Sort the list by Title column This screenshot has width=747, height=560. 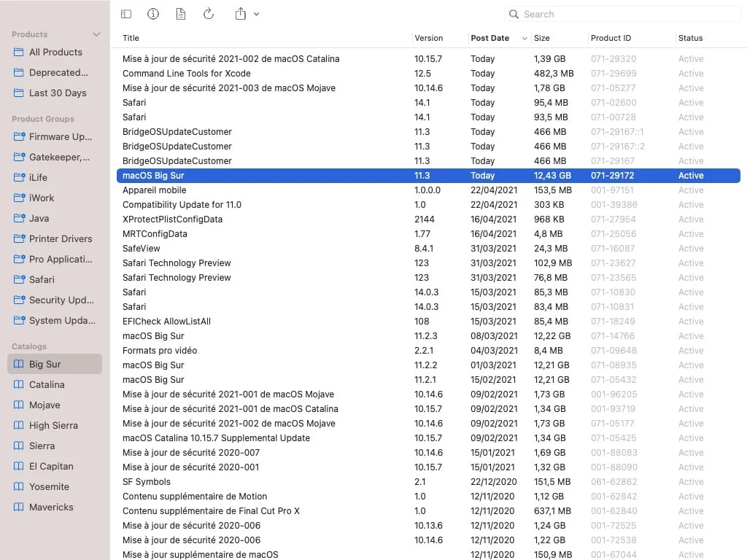[x=131, y=38]
